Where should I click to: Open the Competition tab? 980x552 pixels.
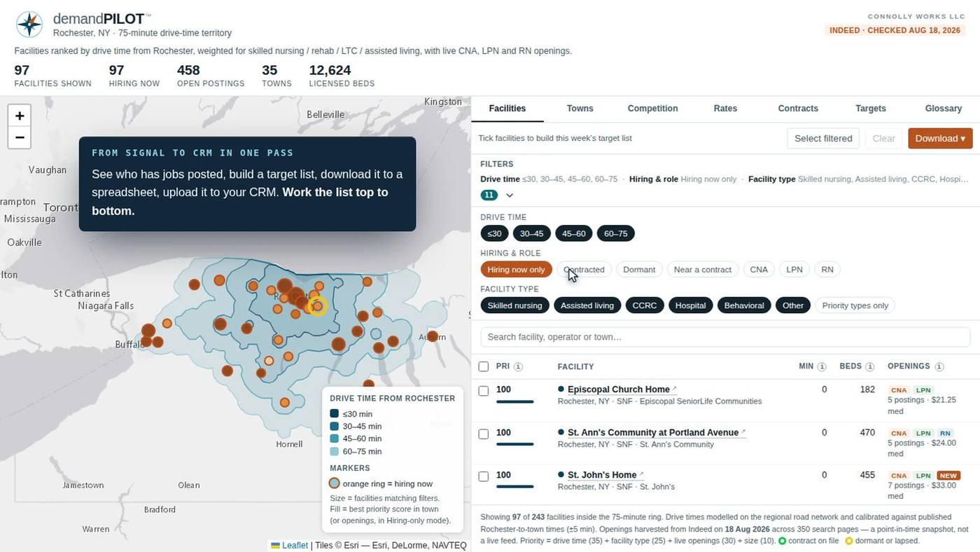652,108
